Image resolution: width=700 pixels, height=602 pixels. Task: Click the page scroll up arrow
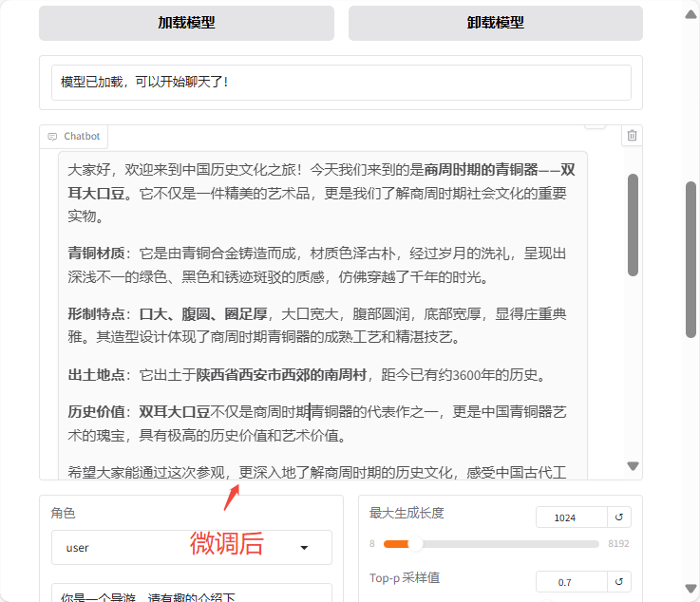[x=691, y=15]
